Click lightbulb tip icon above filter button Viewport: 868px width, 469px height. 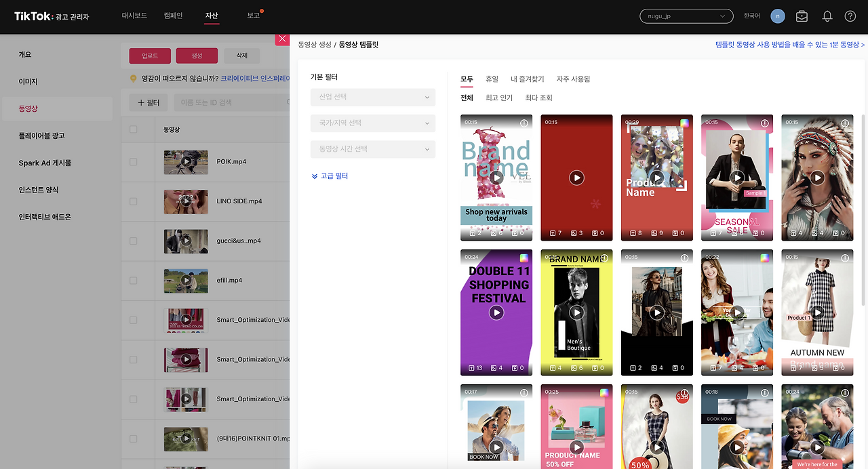point(134,79)
